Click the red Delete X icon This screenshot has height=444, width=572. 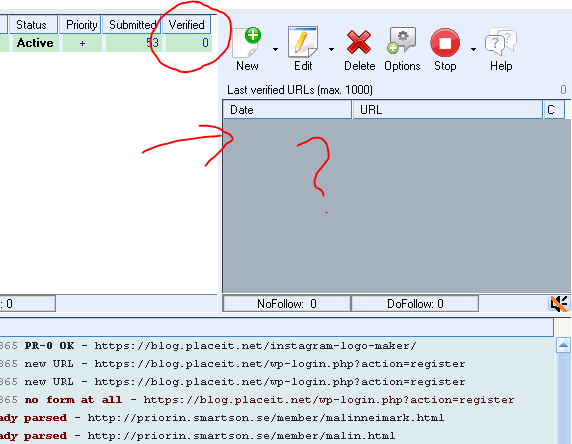(x=359, y=42)
